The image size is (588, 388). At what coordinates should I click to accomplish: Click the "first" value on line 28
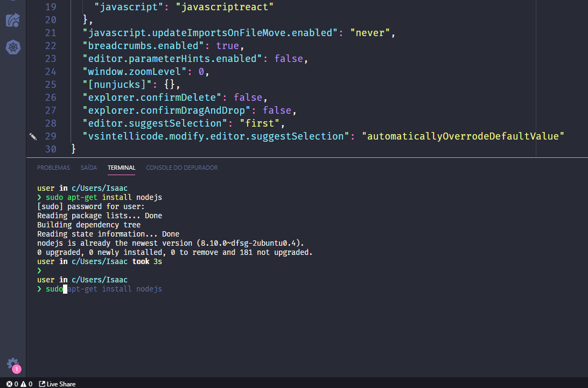260,123
